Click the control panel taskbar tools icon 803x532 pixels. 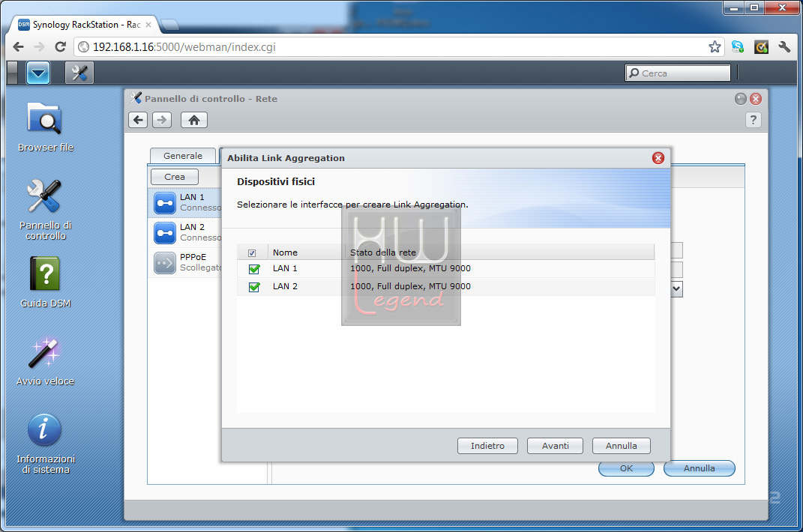(x=79, y=73)
